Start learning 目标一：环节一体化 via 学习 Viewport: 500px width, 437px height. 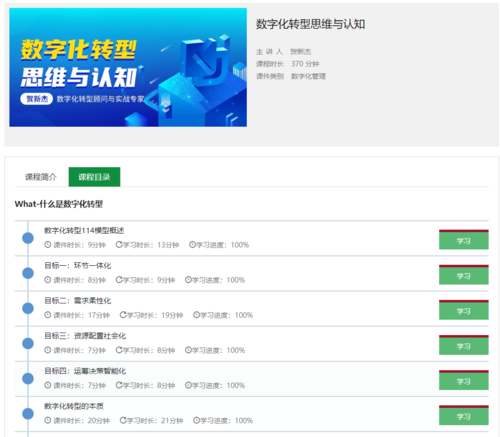click(x=464, y=275)
